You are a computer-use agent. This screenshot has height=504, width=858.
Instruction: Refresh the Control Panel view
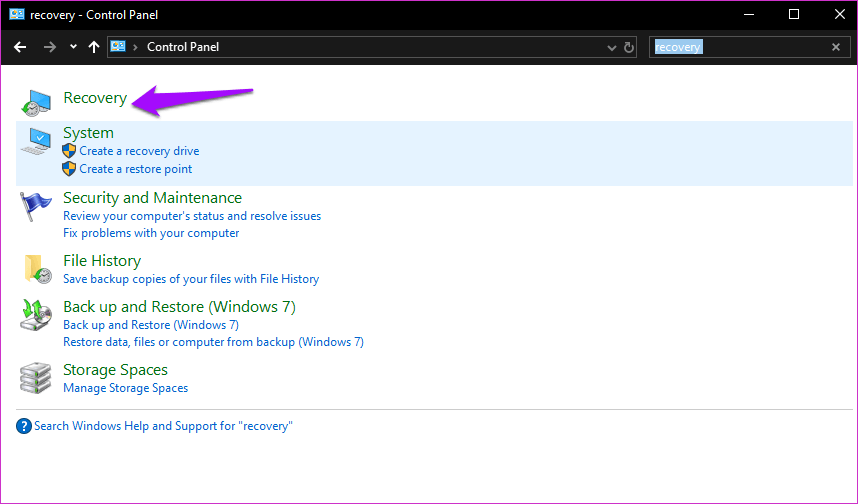[629, 48]
